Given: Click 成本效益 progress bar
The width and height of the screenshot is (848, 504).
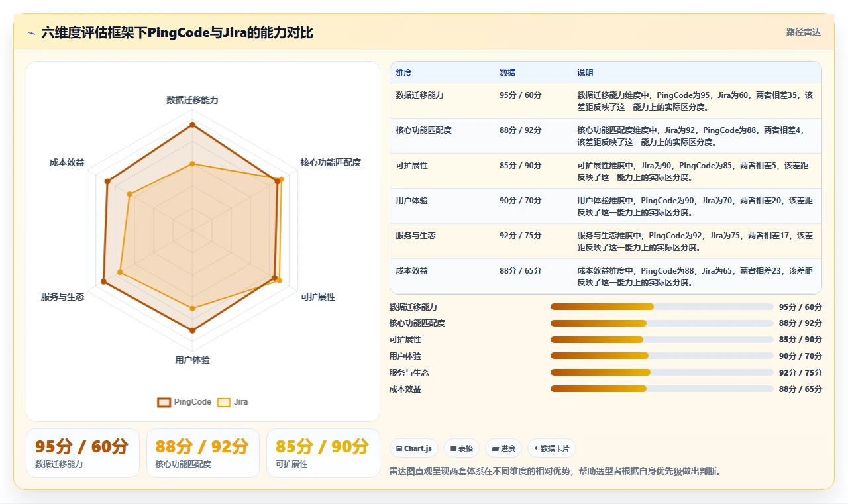Looking at the screenshot, I should pyautogui.click(x=662, y=389).
